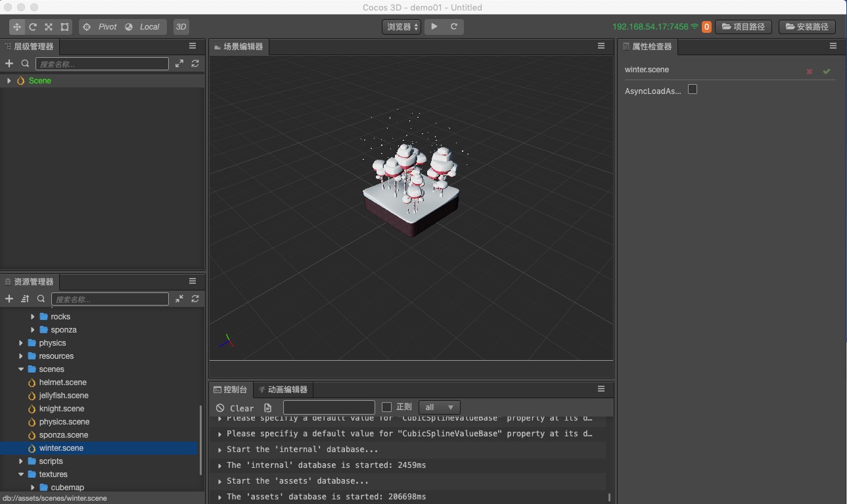The width and height of the screenshot is (847, 504).
Task: Enable the 正则 regex checkbox in console
Action: point(386,407)
